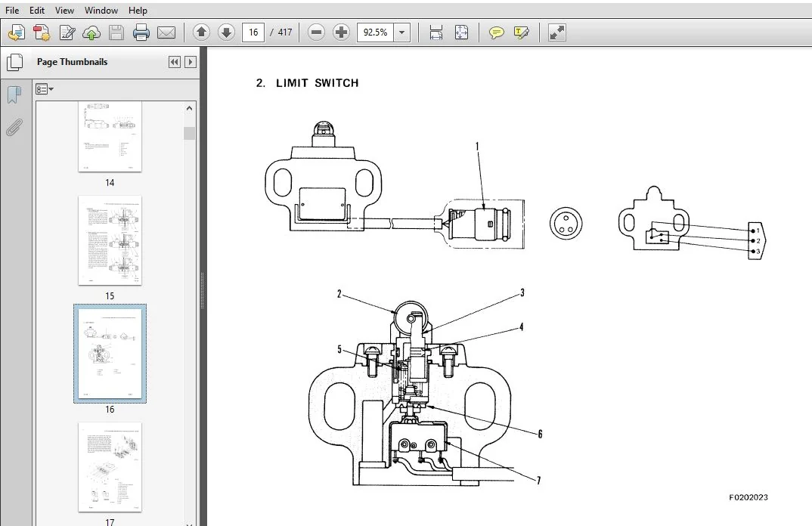Click the thumbnails scrollbar up arrow
This screenshot has width=812, height=526.
pos(189,108)
